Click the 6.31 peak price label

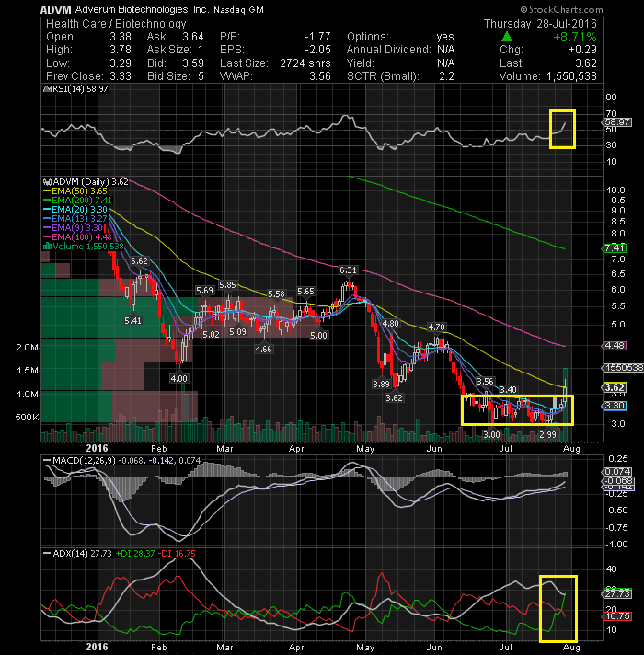point(348,270)
